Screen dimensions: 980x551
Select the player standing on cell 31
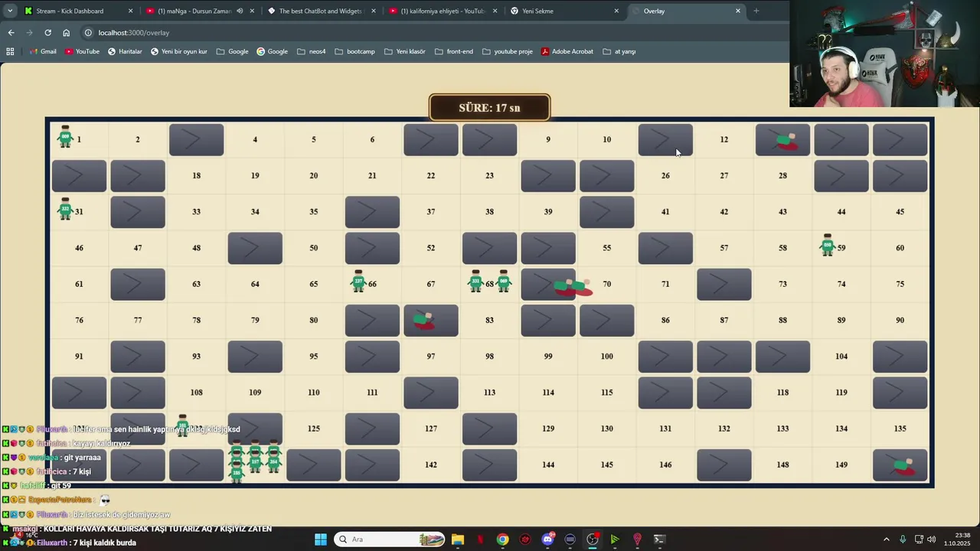(x=65, y=209)
